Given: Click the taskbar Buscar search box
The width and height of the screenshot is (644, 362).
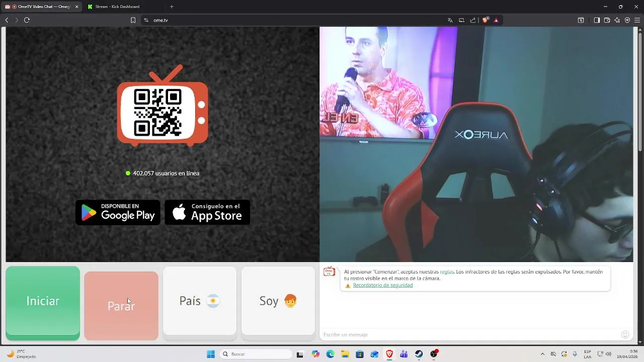Looking at the screenshot, I should [x=256, y=354].
